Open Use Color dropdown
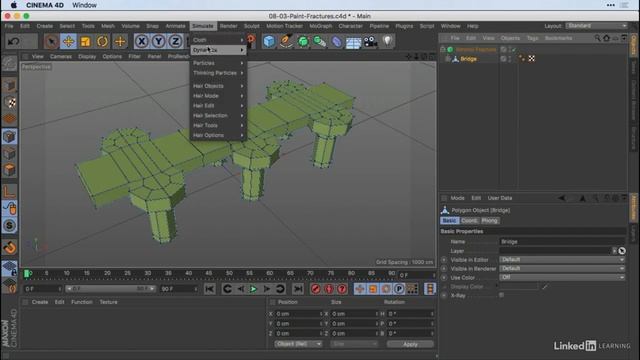This screenshot has height=360, width=640. click(x=562, y=278)
